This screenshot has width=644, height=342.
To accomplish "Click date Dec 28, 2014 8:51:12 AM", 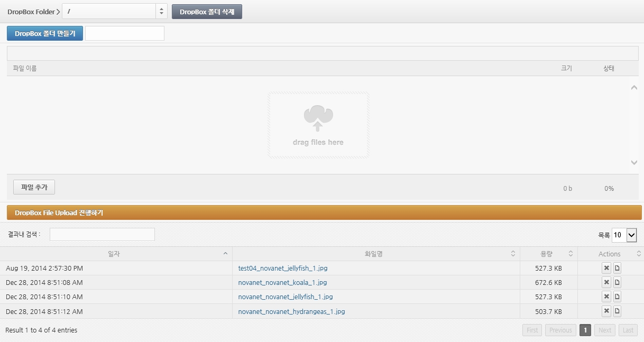I will (44, 311).
